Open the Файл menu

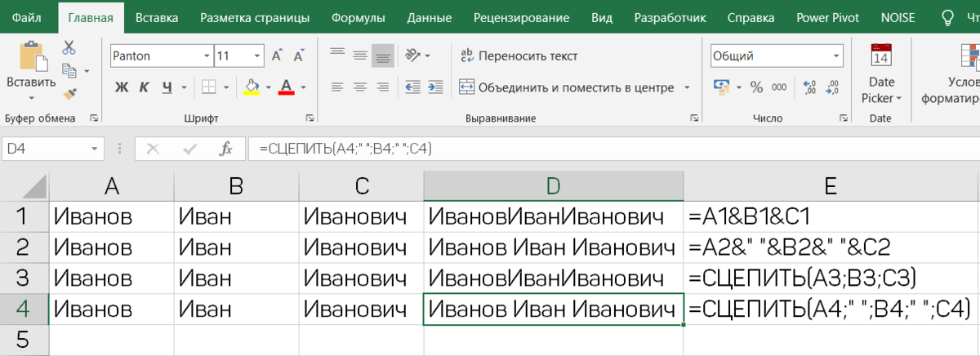[x=28, y=17]
